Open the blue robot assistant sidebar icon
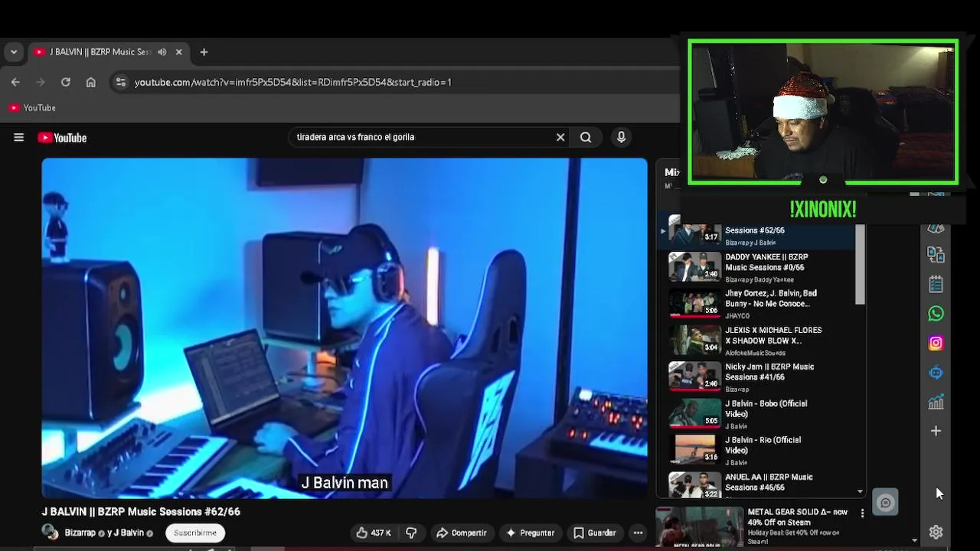This screenshot has height=551, width=980. click(936, 373)
